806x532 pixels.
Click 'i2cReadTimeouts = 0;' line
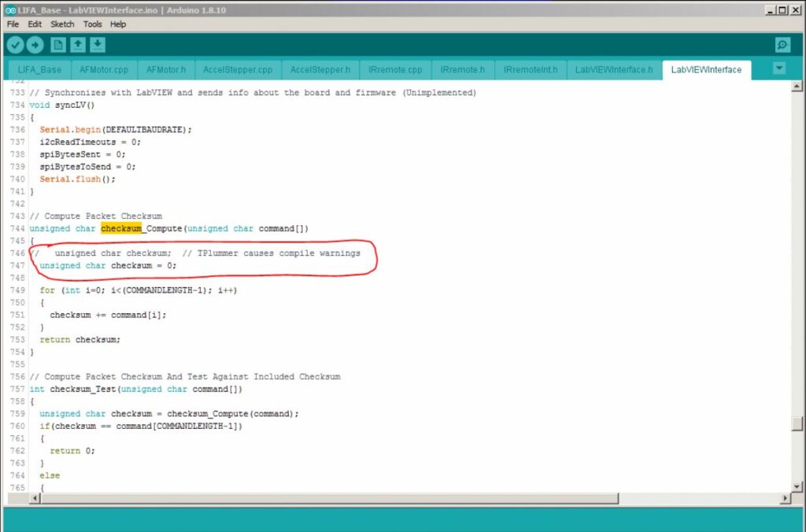90,142
